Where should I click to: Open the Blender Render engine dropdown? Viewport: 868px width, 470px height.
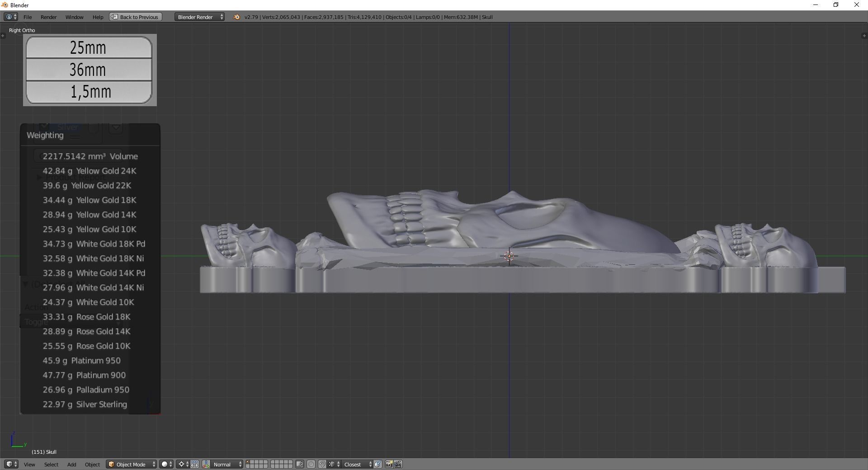(x=200, y=17)
